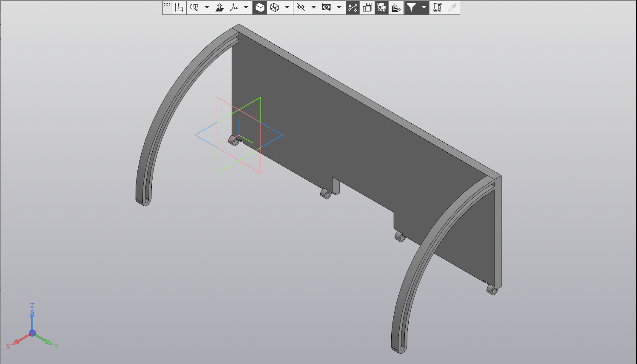The width and height of the screenshot is (637, 364).
Task: Toggle the highlighted constraint points icon
Action: 353,8
